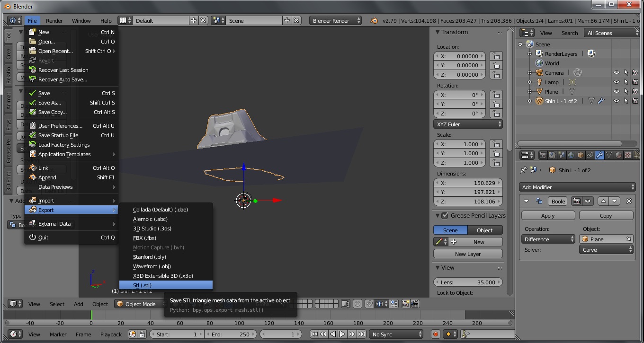Click the Blender logo icon in info header
644x343 pixels.
[374, 20]
